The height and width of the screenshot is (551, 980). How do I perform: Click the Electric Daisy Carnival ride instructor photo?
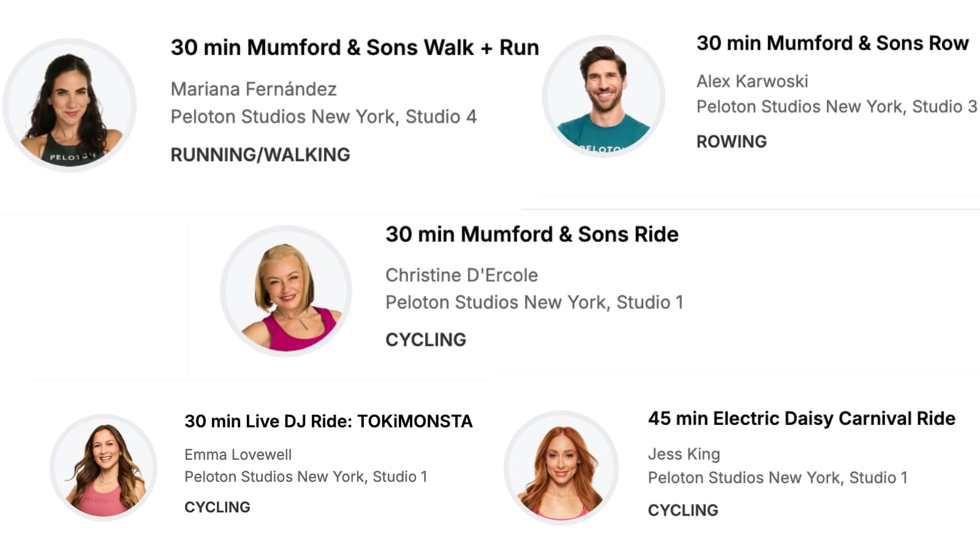coord(561,468)
